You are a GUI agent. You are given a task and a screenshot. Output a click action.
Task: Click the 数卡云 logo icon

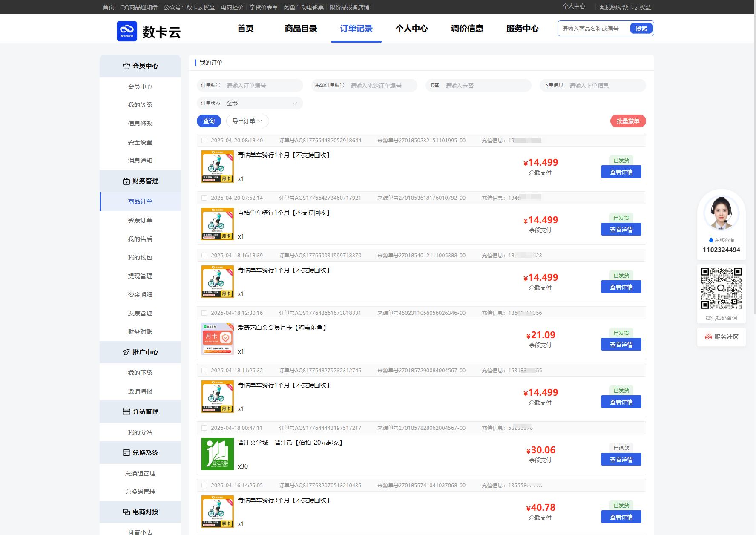[127, 31]
